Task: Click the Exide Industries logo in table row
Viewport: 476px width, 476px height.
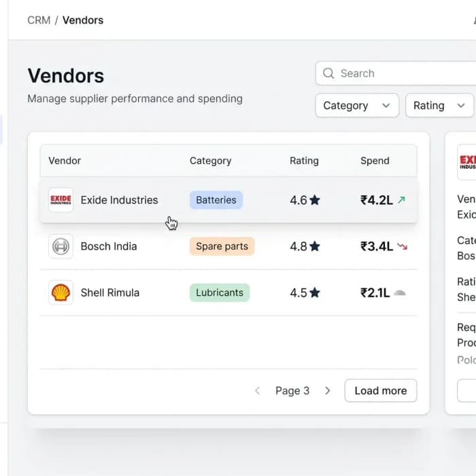Action: 61,200
